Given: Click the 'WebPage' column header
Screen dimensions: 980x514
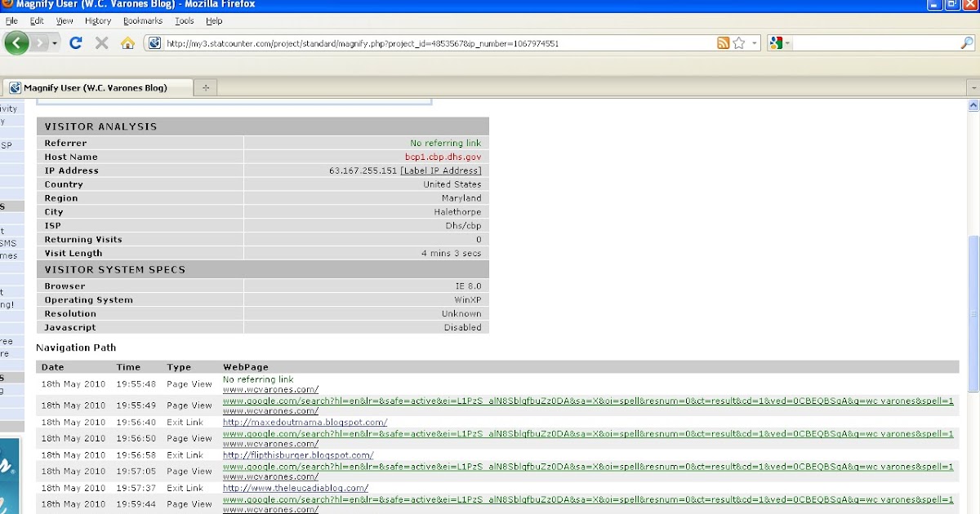Looking at the screenshot, I should pyautogui.click(x=246, y=367).
